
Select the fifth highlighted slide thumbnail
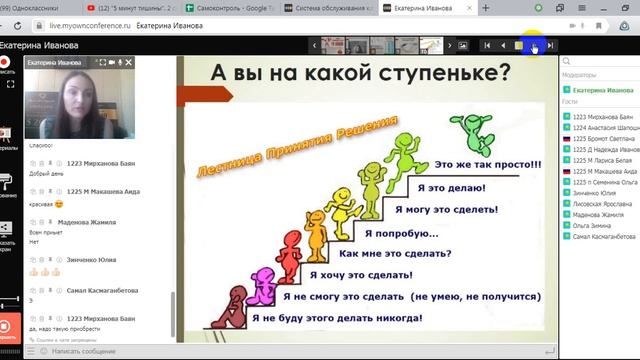(x=431, y=45)
